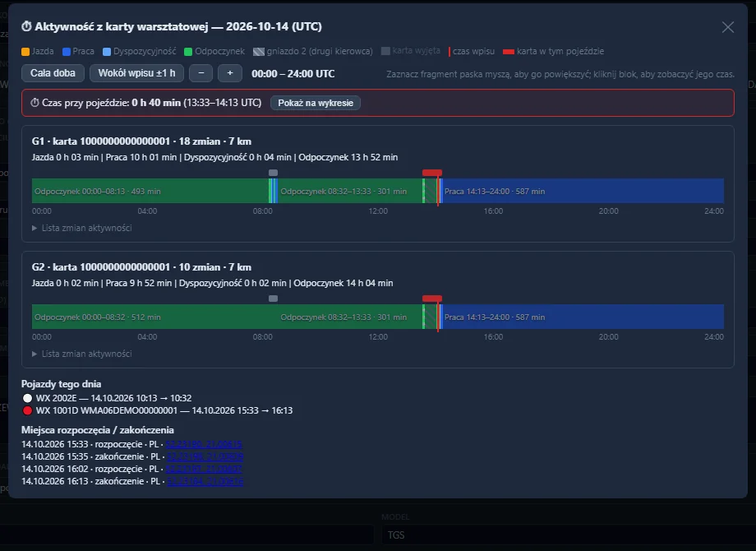The height and width of the screenshot is (551, 756).
Task: Click the G1 karta 1000000000000001 header
Action: click(141, 141)
